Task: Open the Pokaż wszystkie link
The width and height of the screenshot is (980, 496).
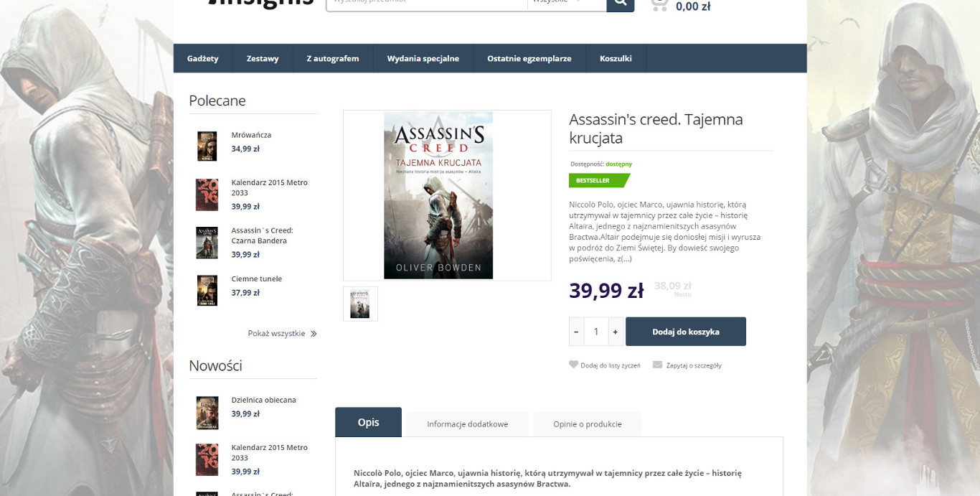Action: [277, 334]
